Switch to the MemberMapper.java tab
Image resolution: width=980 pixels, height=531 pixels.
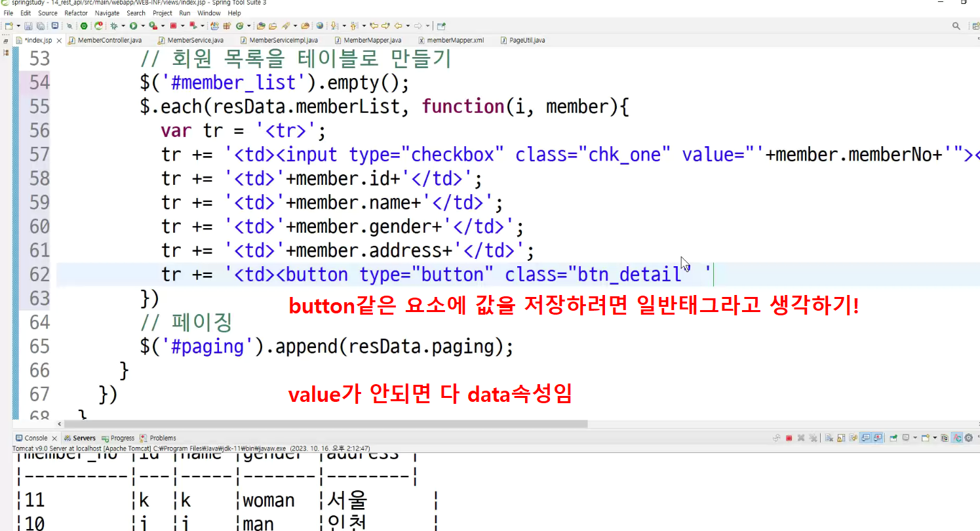click(x=368, y=40)
